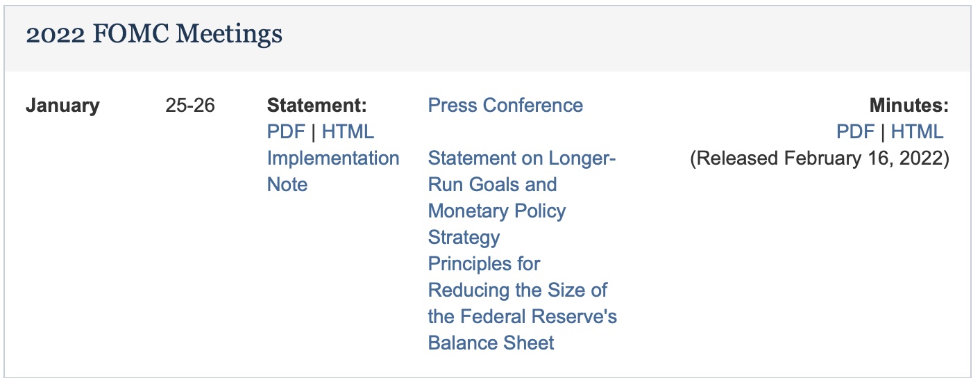Click the bold Statement: label
This screenshot has width=980, height=378.
(x=316, y=105)
